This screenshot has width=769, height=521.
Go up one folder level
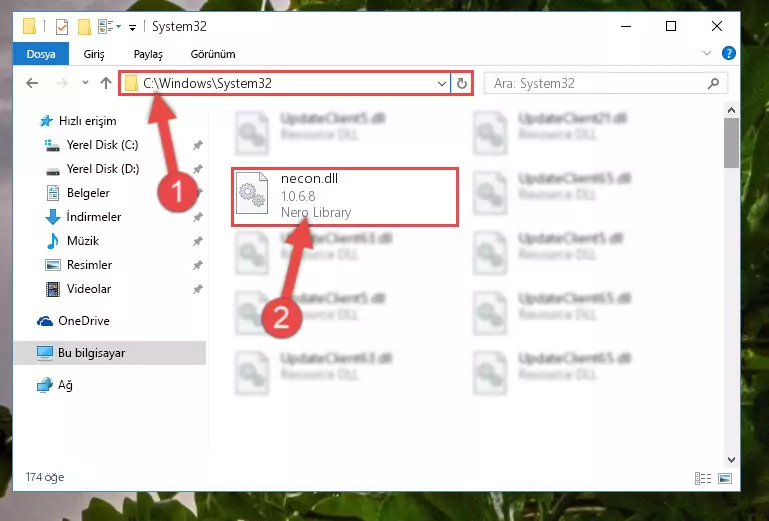pos(105,83)
